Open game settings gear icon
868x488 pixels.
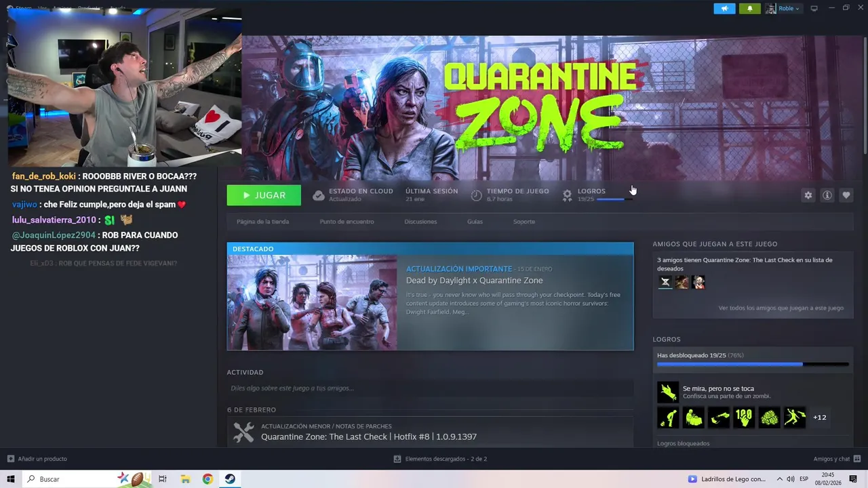tap(808, 195)
